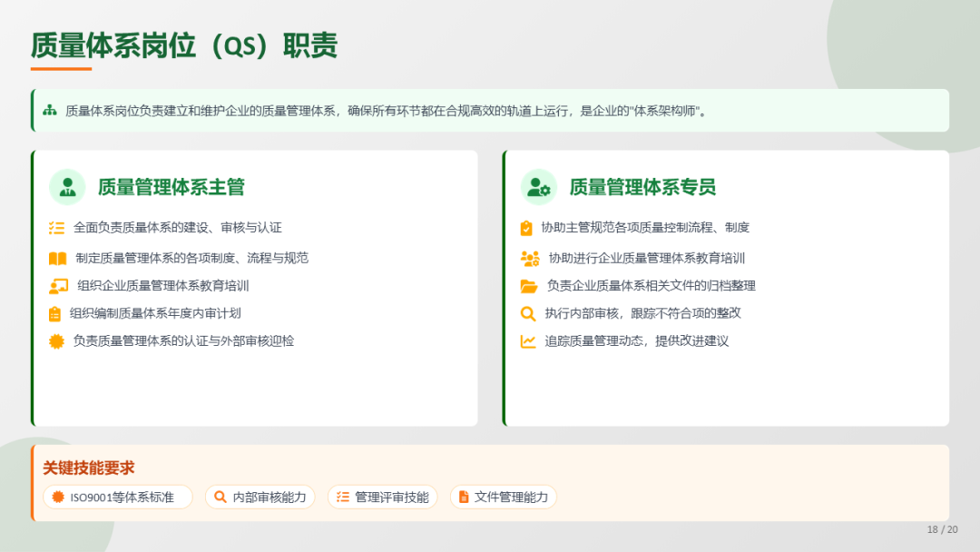The width and height of the screenshot is (980, 552).
Task: Click the group users icon before 协助进行企业质量管理体系教育培训
Action: (x=530, y=258)
